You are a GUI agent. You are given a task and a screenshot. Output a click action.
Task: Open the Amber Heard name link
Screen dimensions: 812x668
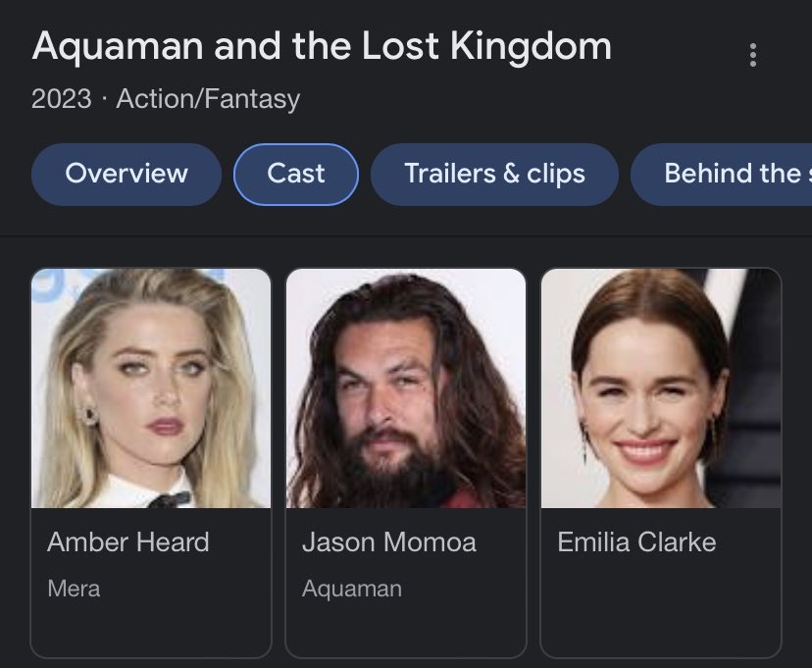(x=127, y=542)
